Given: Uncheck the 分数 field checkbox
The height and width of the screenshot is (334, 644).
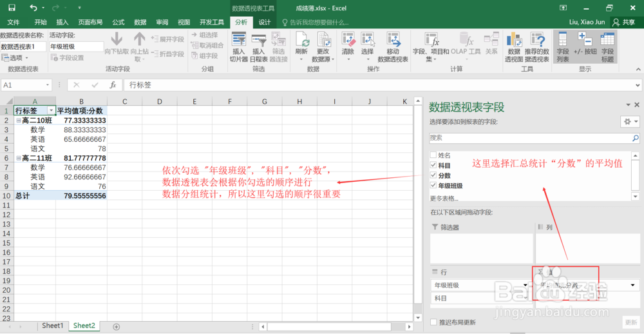Looking at the screenshot, I should [x=433, y=175].
